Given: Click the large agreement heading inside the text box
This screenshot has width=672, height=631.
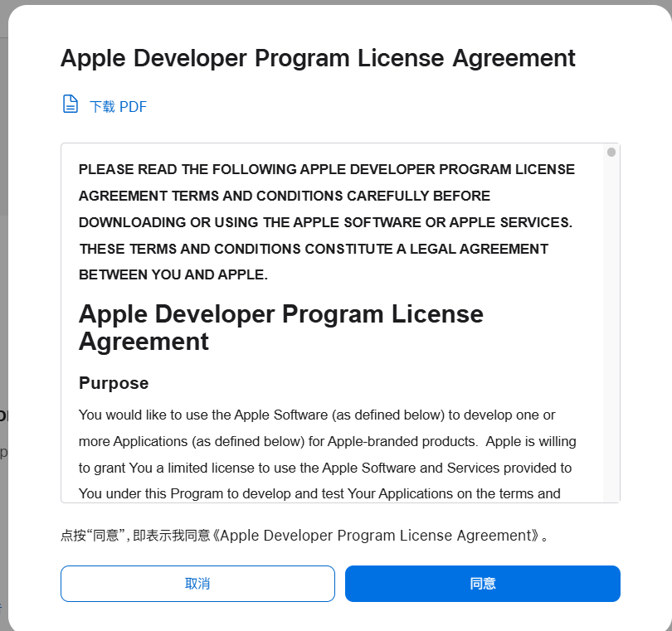Looking at the screenshot, I should (x=280, y=328).
